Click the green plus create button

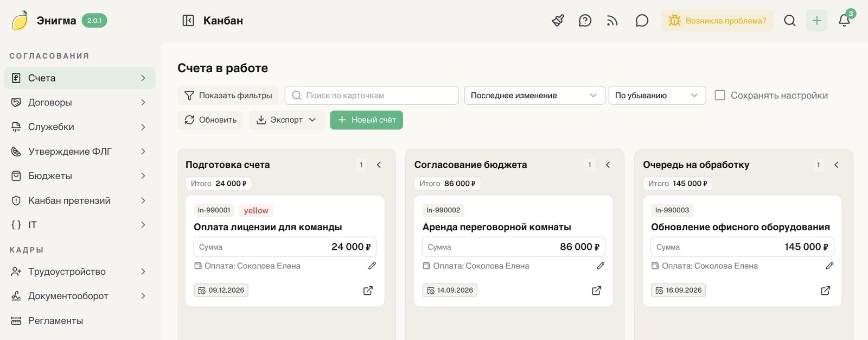817,21
